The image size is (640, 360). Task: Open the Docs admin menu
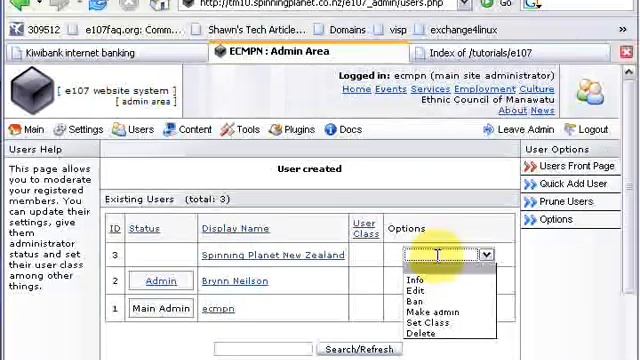[x=343, y=130]
